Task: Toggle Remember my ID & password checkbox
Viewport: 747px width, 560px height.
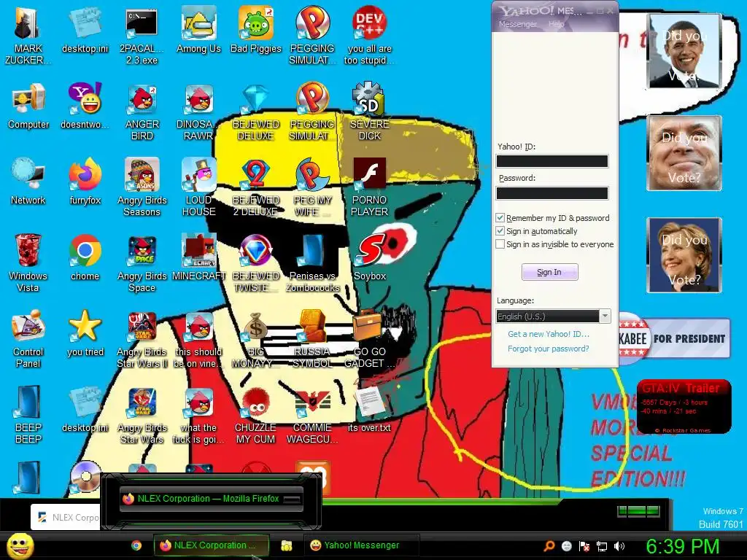Action: point(500,218)
